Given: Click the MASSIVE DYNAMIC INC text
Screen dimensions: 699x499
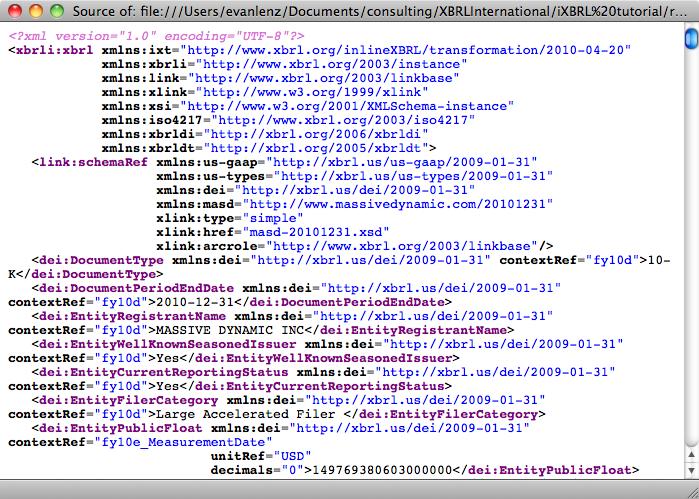Looking at the screenshot, I should pos(230,330).
